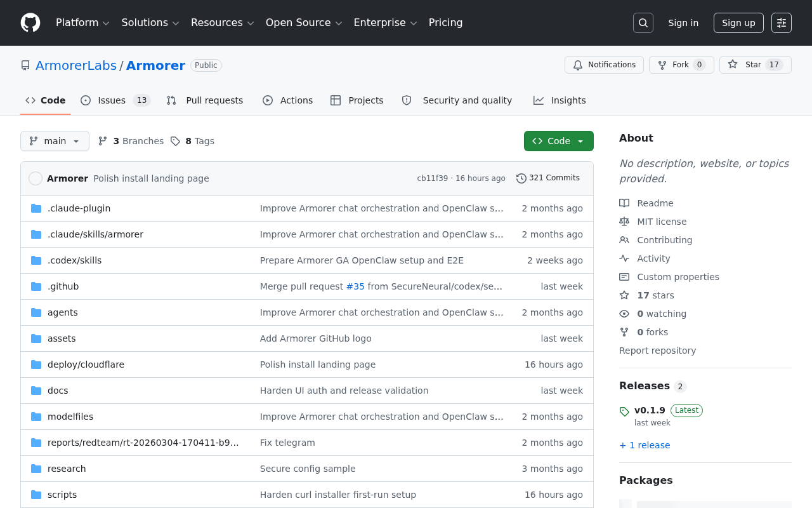Click the Activity pulse icon
Screen dimensions: 812x508
point(624,258)
